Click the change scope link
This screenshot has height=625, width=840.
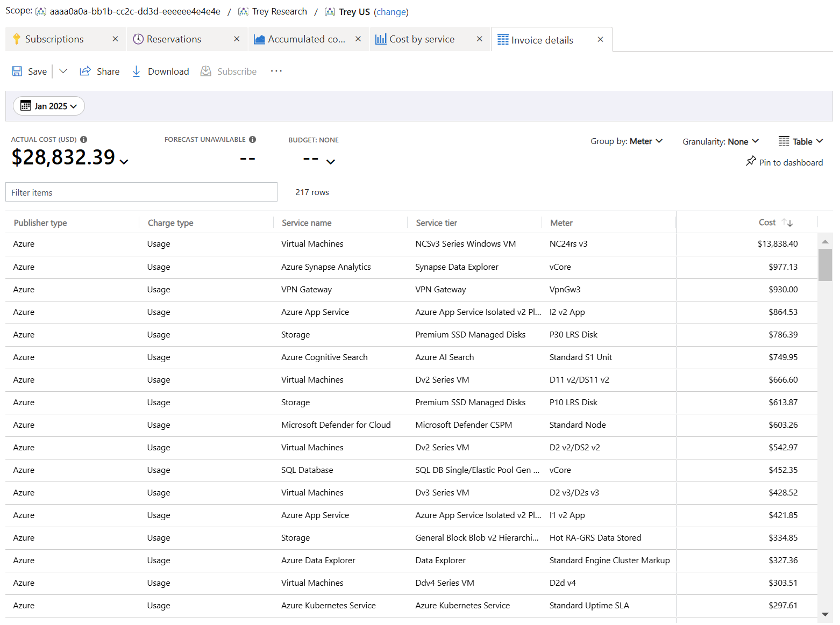(x=391, y=12)
